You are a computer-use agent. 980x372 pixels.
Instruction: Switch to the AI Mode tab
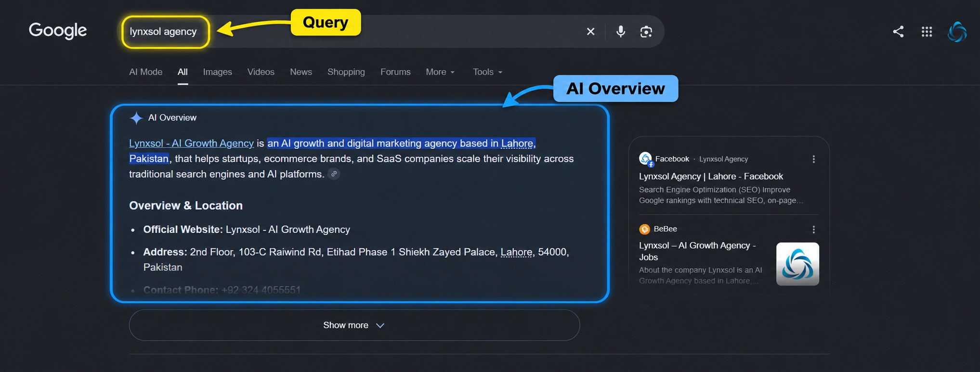[x=146, y=72]
